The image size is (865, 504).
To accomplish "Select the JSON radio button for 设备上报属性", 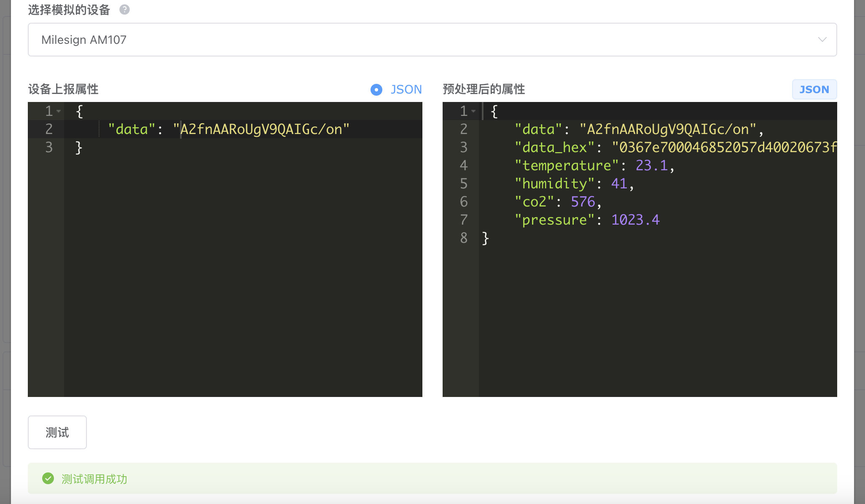I will click(x=376, y=89).
